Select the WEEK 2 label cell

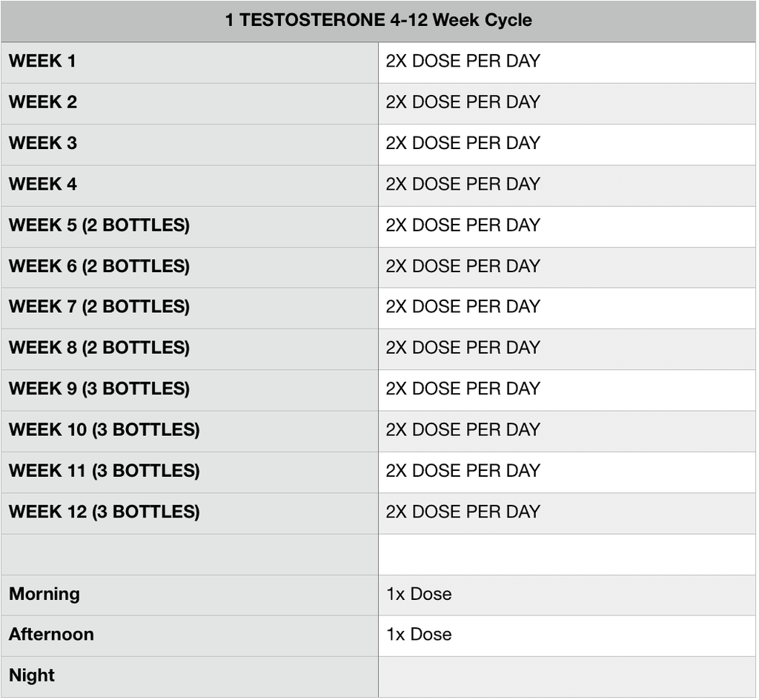click(x=43, y=102)
